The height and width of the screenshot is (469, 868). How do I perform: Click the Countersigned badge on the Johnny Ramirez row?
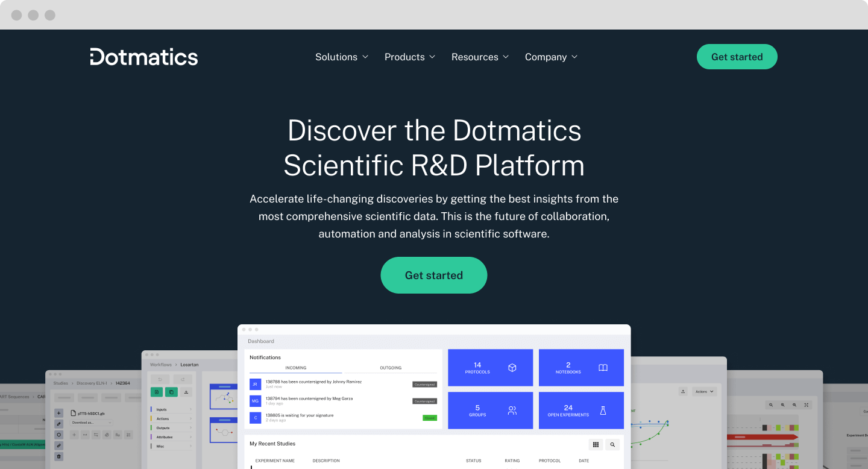pos(424,384)
